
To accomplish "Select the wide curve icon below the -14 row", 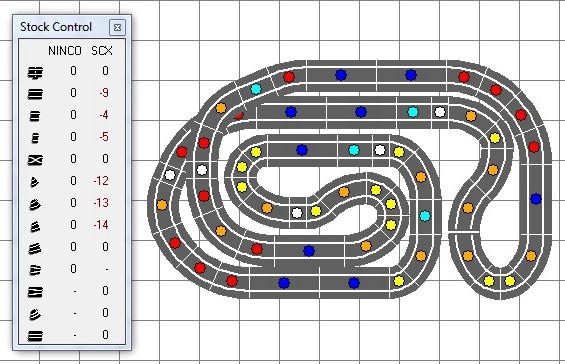I will (35, 248).
